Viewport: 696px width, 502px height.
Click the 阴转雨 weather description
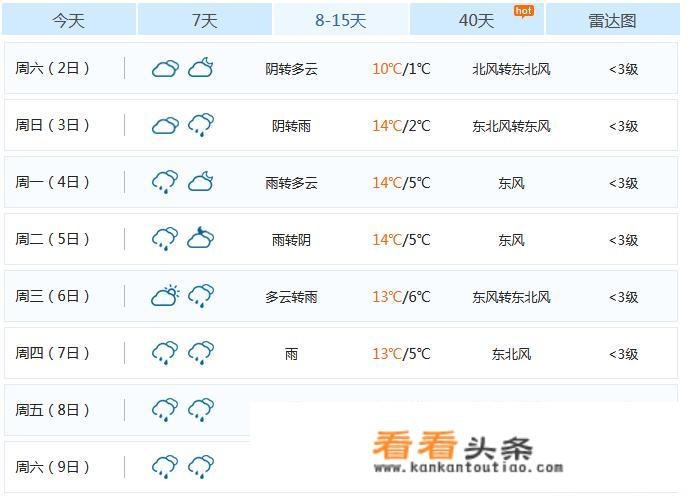pos(291,126)
